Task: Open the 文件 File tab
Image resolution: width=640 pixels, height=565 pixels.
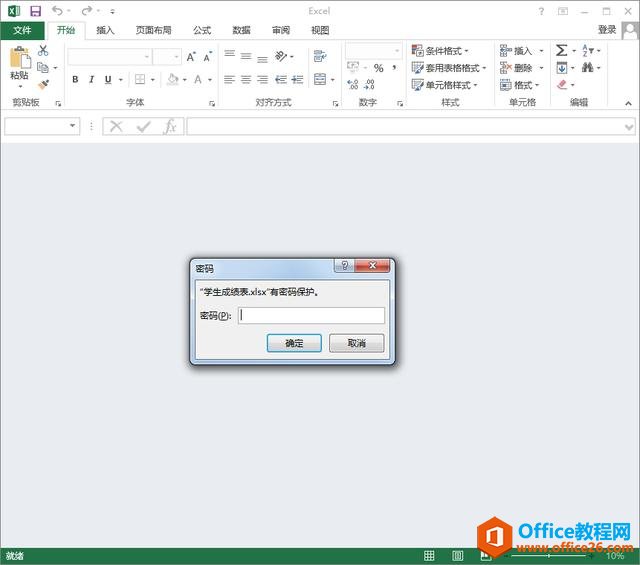Action: 22,30
